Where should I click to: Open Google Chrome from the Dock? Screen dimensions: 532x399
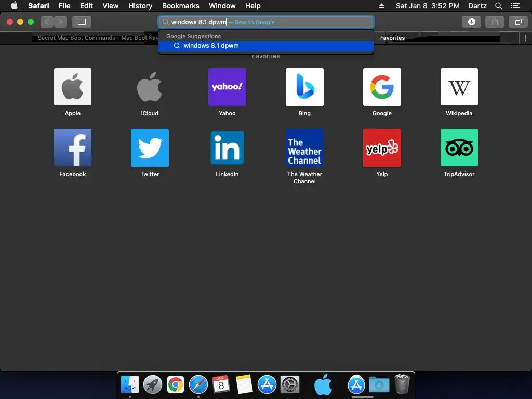[x=176, y=385]
